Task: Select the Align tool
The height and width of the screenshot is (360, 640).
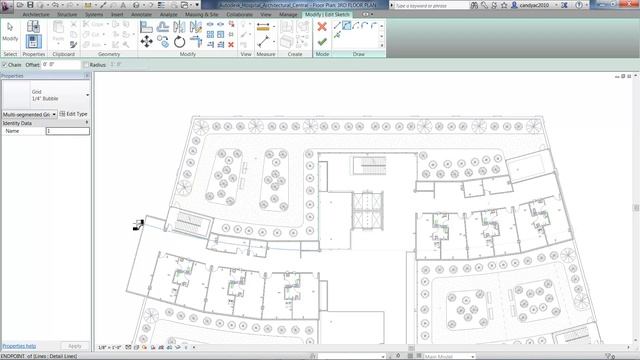Action: (x=146, y=27)
